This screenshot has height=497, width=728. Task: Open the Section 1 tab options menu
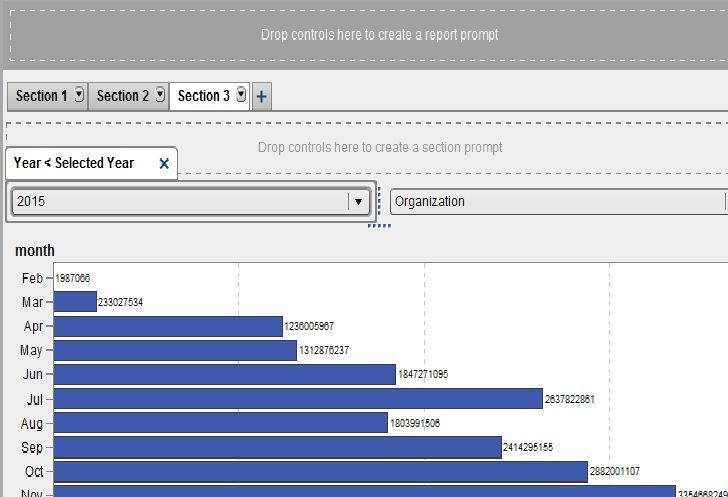tap(79, 95)
